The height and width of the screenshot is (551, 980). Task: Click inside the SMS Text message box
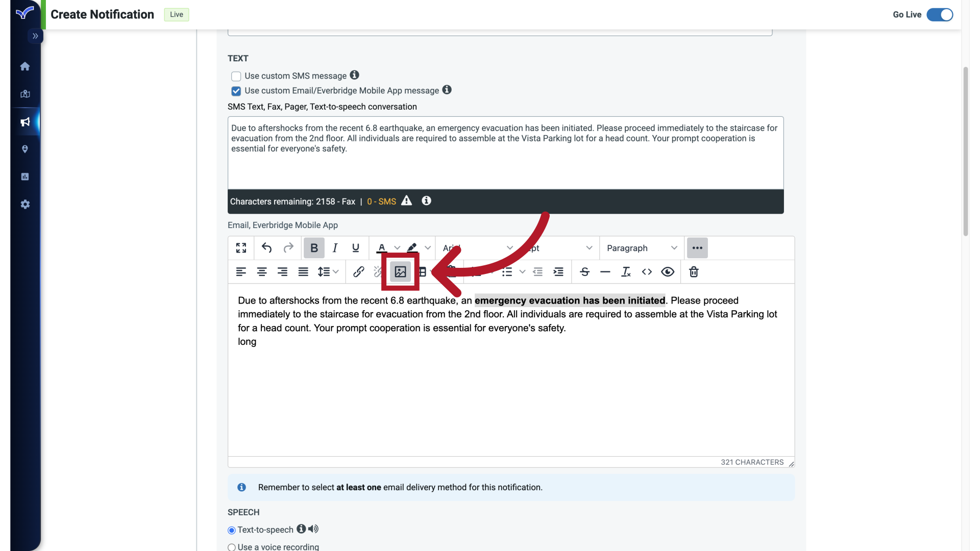click(505, 153)
